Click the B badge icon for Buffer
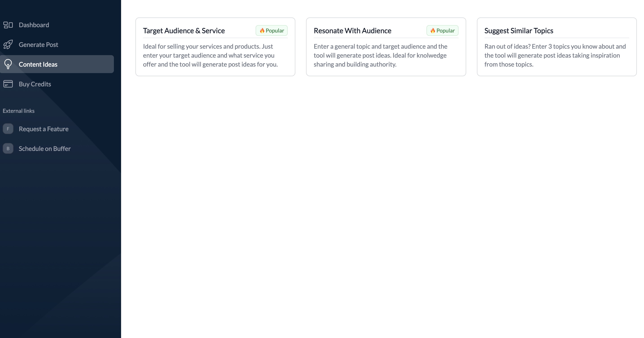The width and height of the screenshot is (644, 338). pos(8,149)
